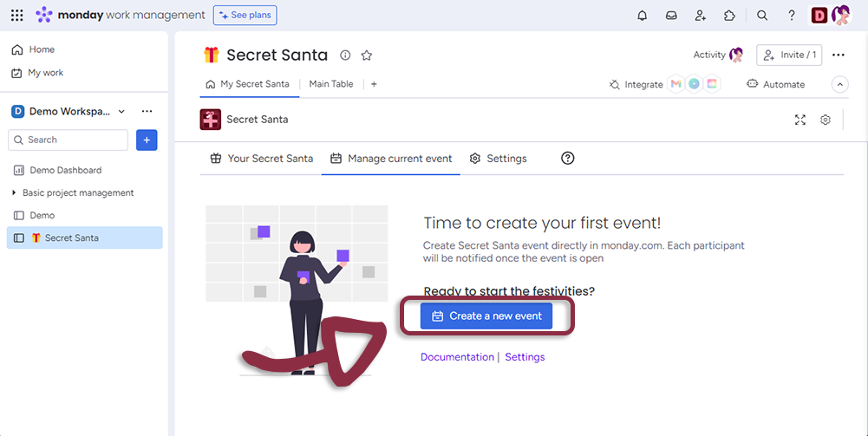Enter fullscreen view of Secret Santa app
Viewport: 868px width, 436px height.
[x=800, y=120]
